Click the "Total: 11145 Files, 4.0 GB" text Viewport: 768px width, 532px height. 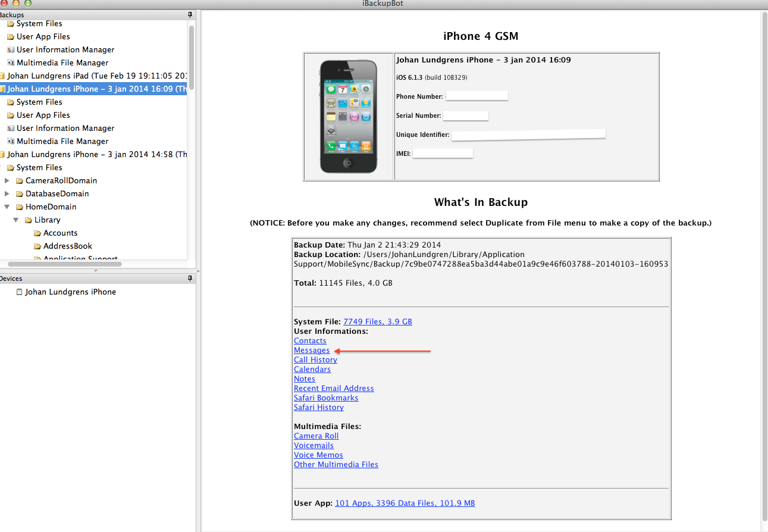(x=343, y=283)
